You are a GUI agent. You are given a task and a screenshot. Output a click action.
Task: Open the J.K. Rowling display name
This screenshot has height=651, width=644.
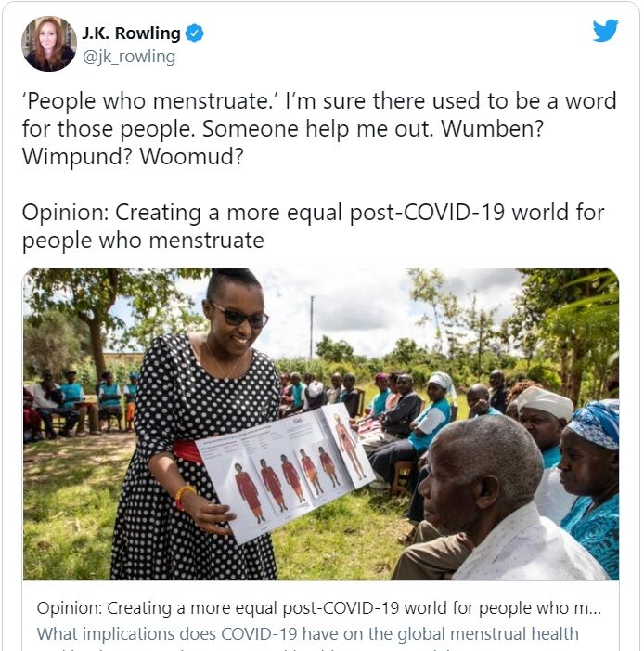[x=131, y=33]
